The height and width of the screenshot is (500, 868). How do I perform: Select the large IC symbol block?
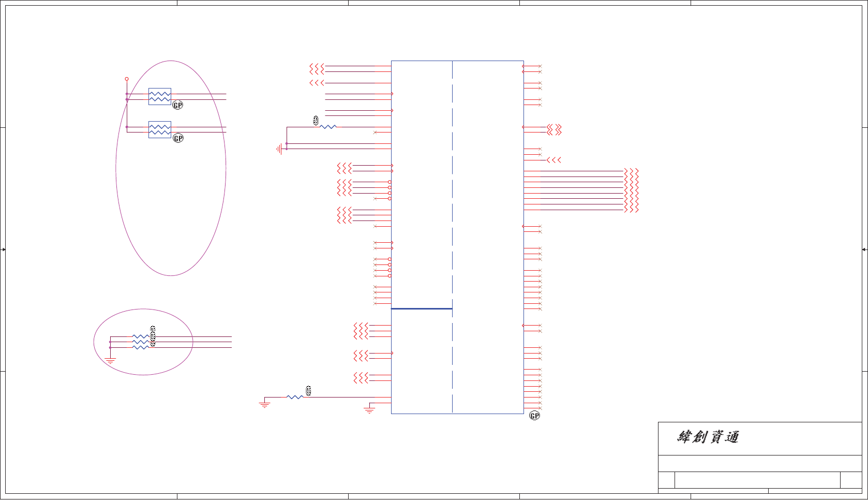457,237
